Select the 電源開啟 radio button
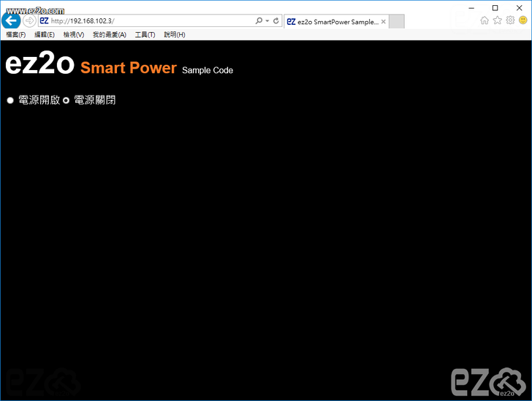Image resolution: width=532 pixels, height=401 pixels. point(10,100)
